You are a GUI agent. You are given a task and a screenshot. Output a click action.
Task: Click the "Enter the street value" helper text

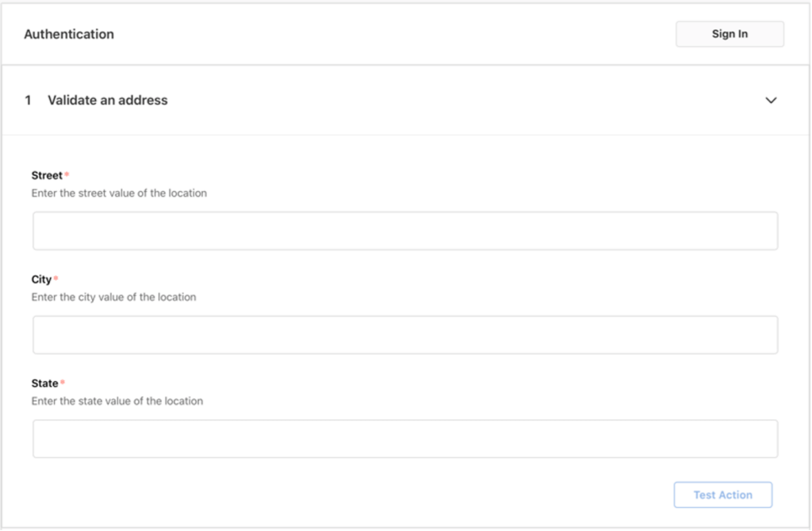point(119,193)
